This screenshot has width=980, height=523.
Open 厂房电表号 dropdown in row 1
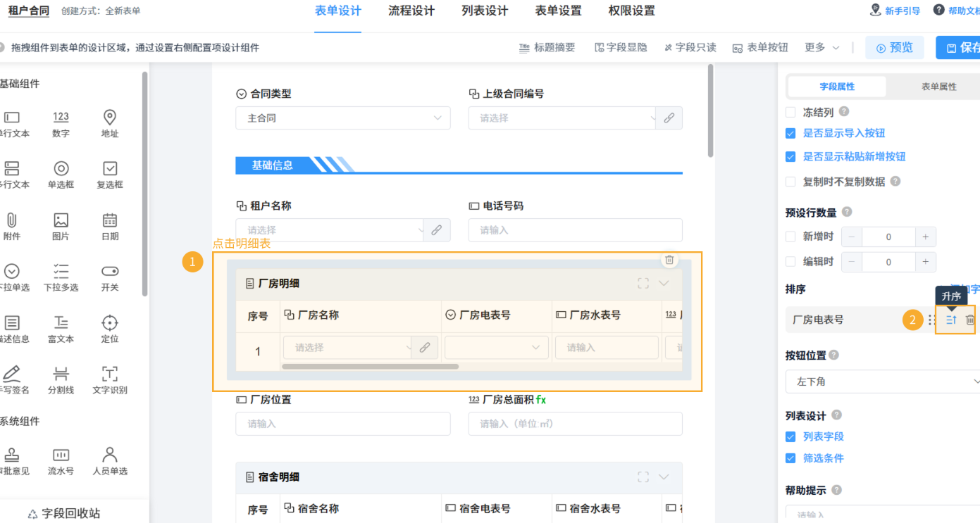pos(497,348)
